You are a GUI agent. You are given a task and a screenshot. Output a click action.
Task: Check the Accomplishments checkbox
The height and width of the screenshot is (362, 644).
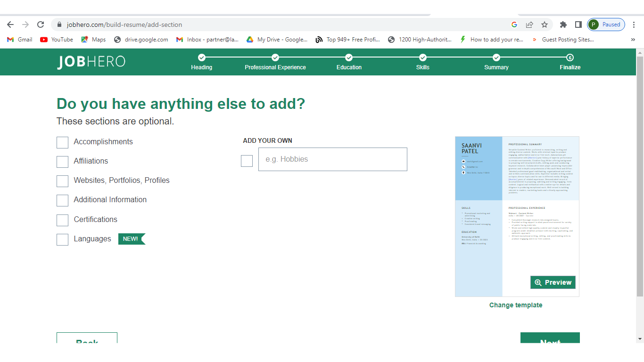click(x=62, y=142)
